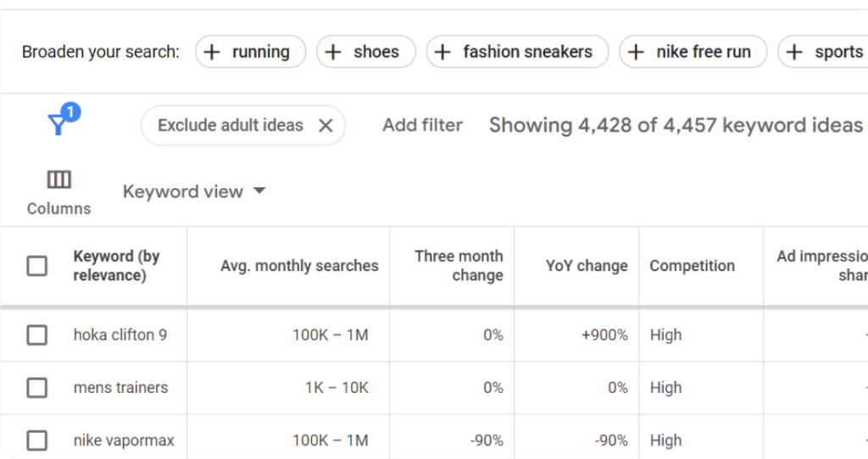This screenshot has width=868, height=459.
Task: Toggle the select-all keywords checkbox
Action: pyautogui.click(x=37, y=265)
